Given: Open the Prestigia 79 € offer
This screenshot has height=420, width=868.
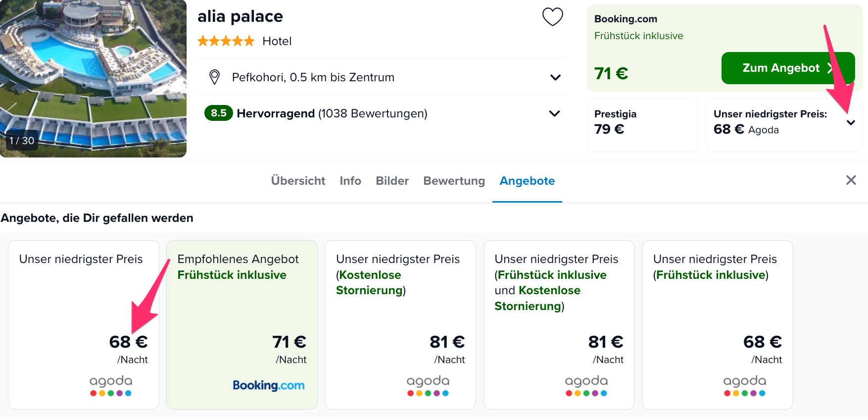Looking at the screenshot, I should click(642, 125).
